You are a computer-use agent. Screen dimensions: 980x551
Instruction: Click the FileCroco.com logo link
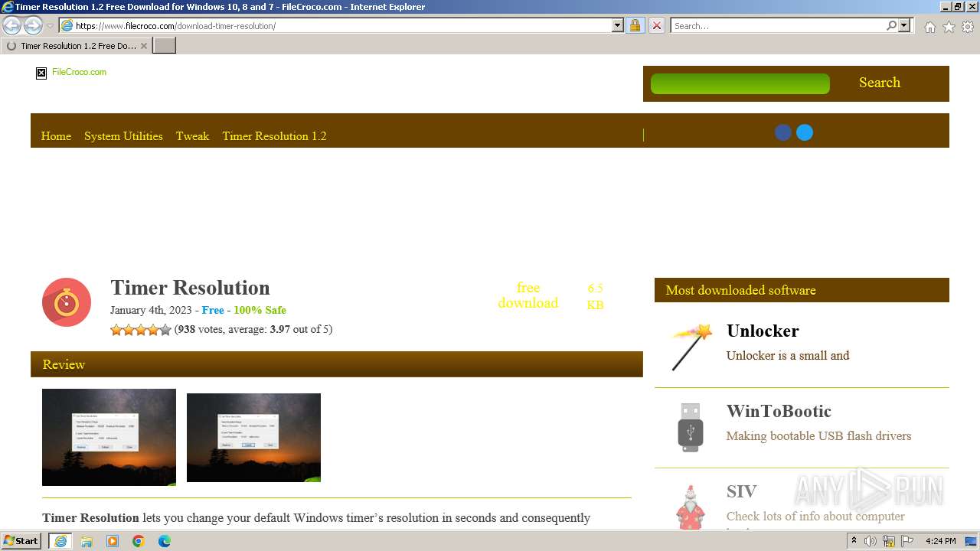tap(71, 73)
